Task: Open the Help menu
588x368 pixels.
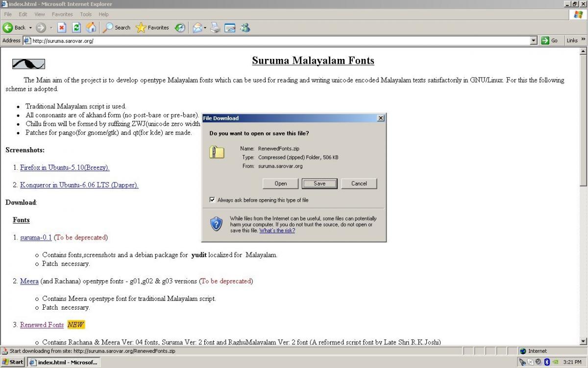Action: (x=103, y=14)
